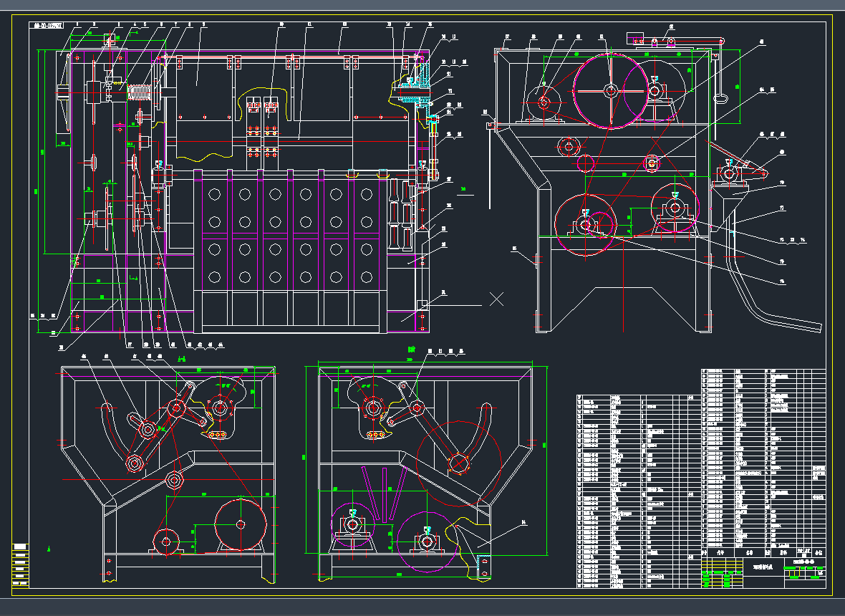Image resolution: width=845 pixels, height=616 pixels.
Task: Select the left parts list table
Action: click(637, 490)
